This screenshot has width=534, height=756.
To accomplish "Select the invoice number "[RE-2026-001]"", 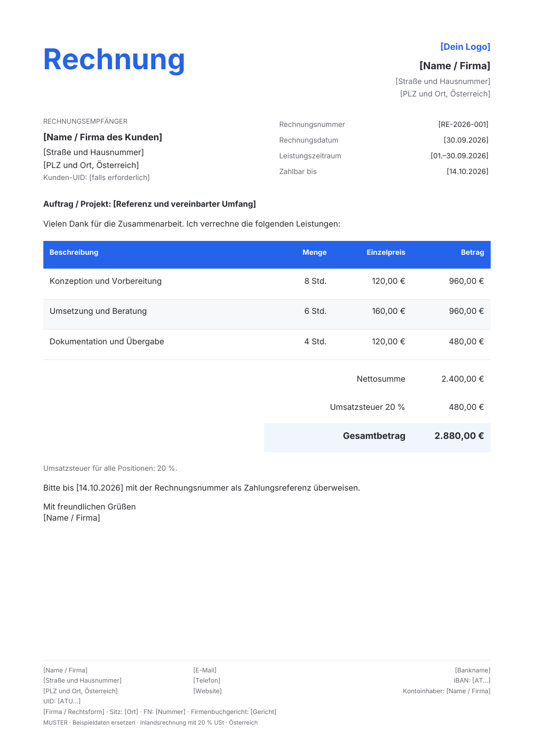I will (x=463, y=125).
